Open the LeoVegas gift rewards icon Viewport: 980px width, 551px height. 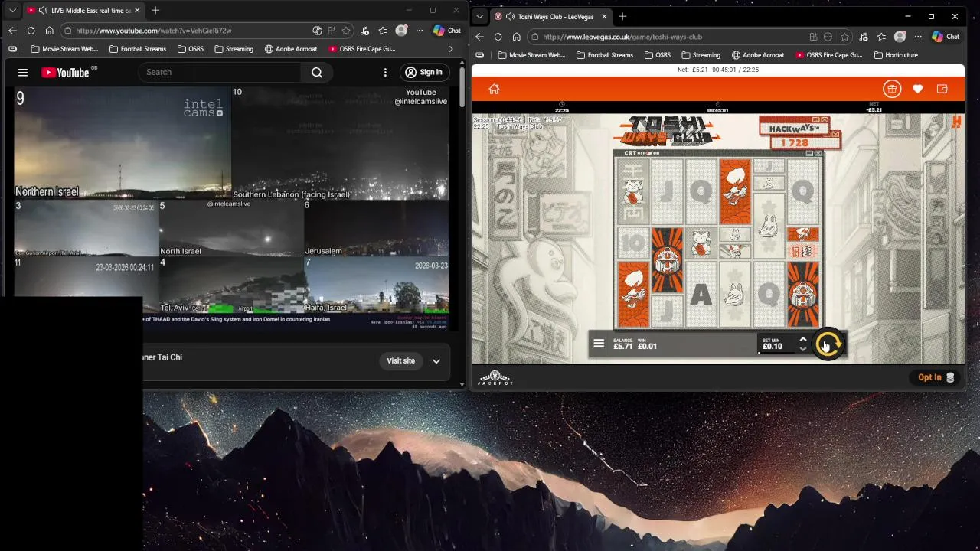pos(892,89)
